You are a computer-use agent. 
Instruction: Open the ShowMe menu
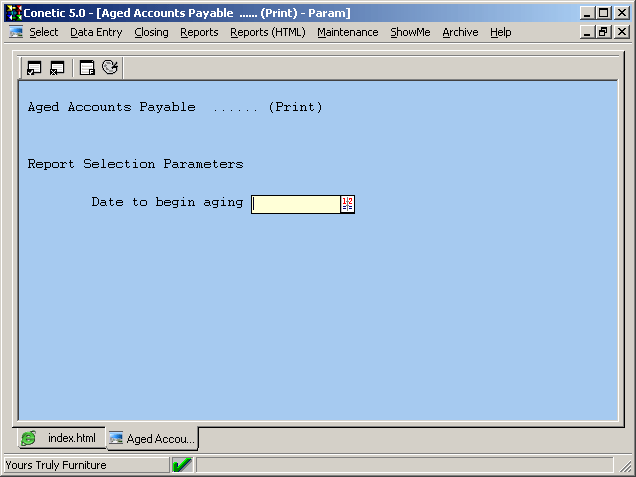tap(410, 32)
